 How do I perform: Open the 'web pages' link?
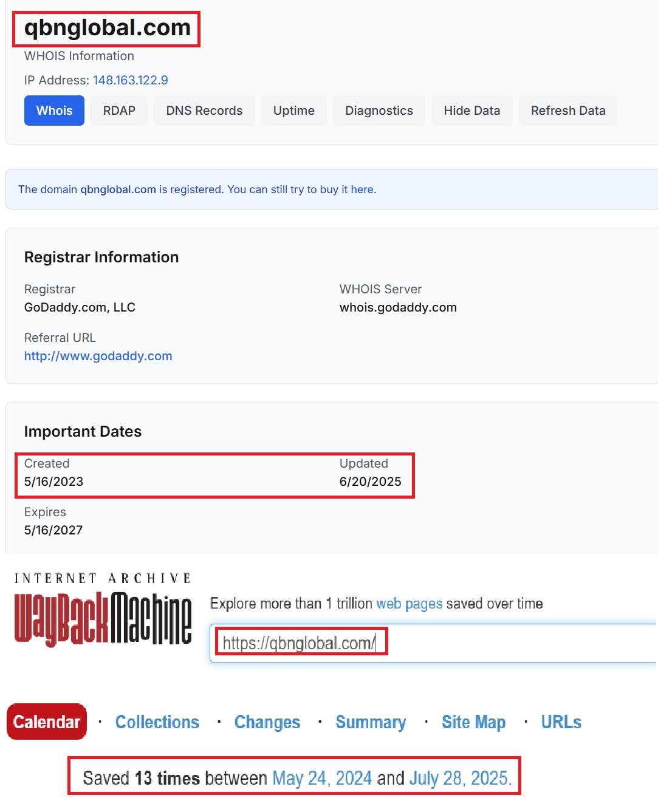(407, 603)
